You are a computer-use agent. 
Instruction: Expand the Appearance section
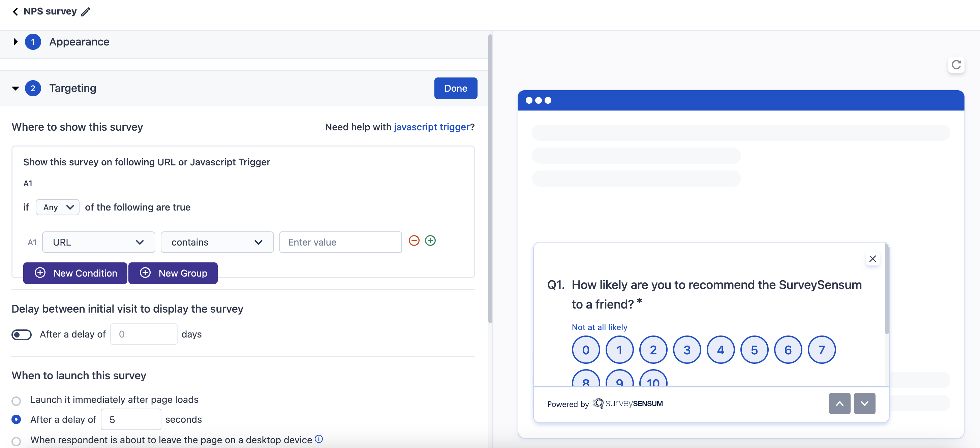point(16,42)
